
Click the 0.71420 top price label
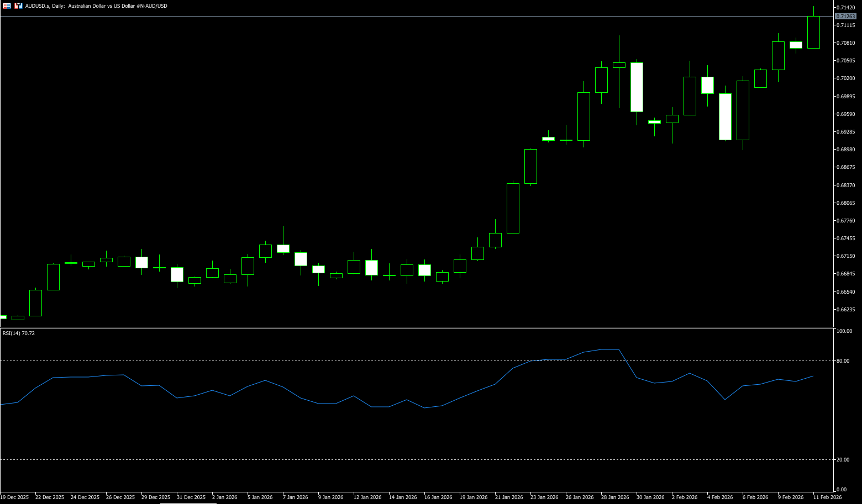(x=846, y=8)
